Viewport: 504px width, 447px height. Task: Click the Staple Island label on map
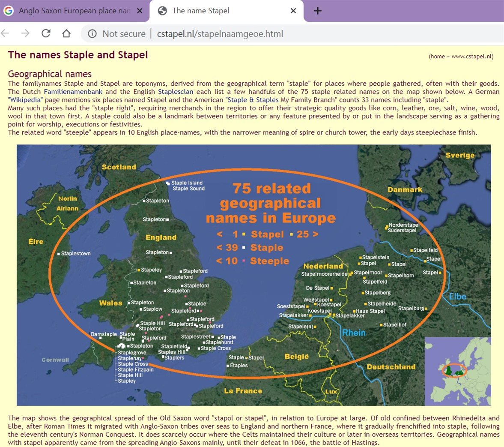[187, 183]
